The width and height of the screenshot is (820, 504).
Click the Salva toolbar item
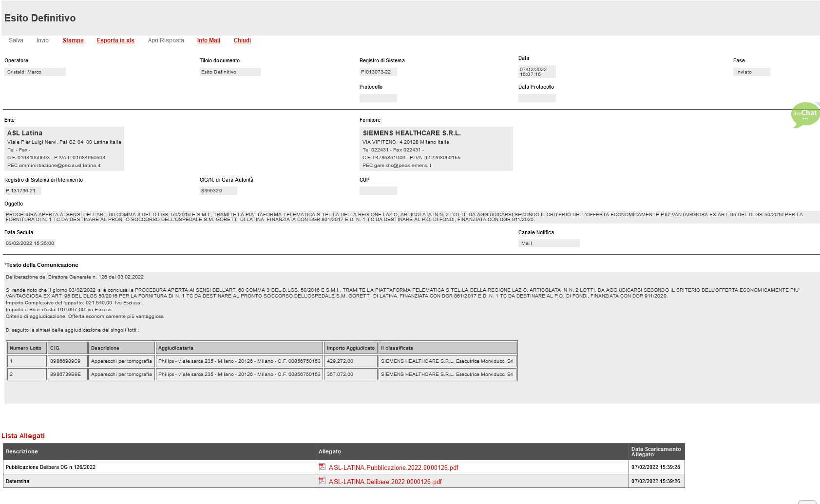(x=16, y=40)
